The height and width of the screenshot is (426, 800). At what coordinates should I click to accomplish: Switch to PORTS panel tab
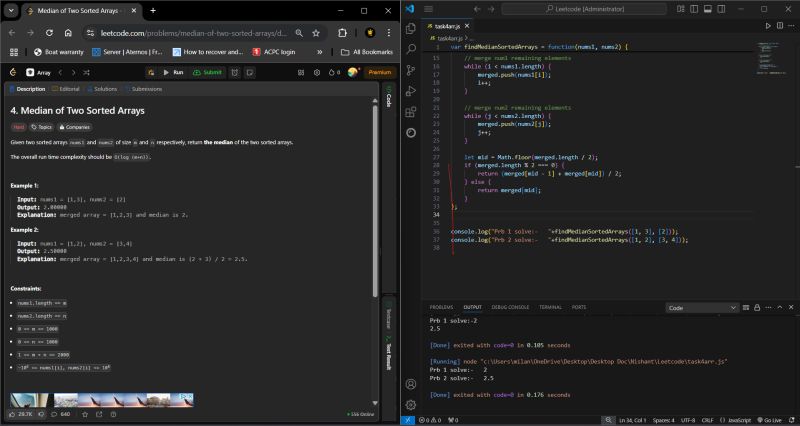(579, 307)
